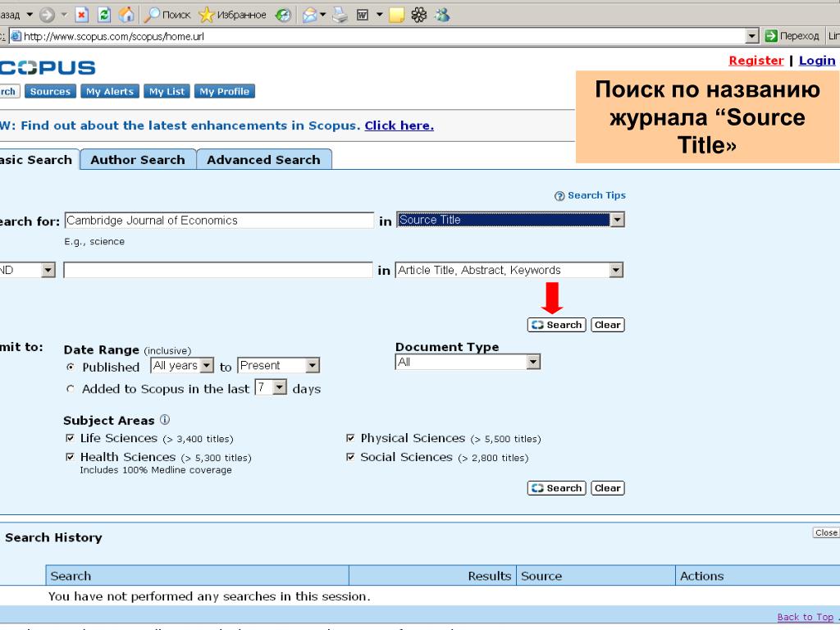
Task: Click the History/Media icon in toolbar
Action: point(283,15)
